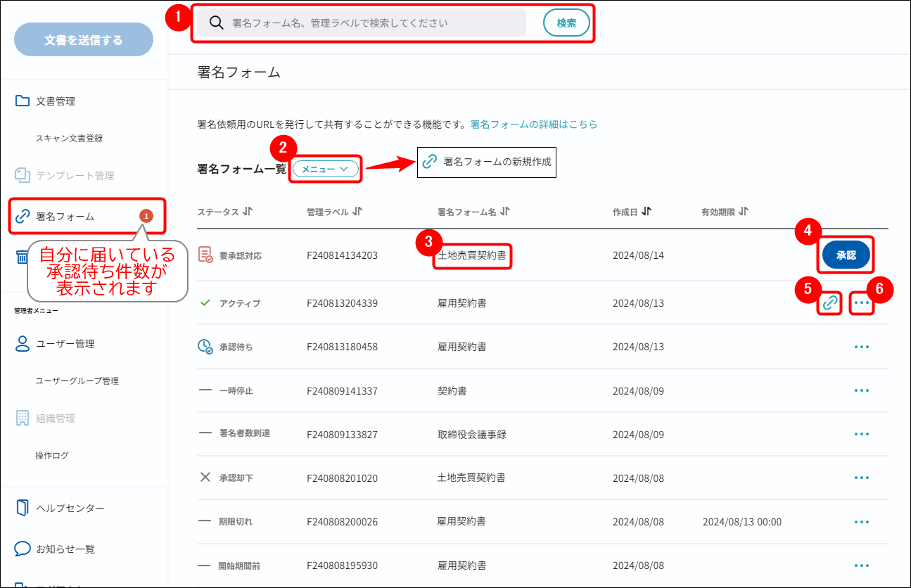Click the お知らせ一覧 speech bubble icon
This screenshot has height=588, width=911.
[x=22, y=549]
